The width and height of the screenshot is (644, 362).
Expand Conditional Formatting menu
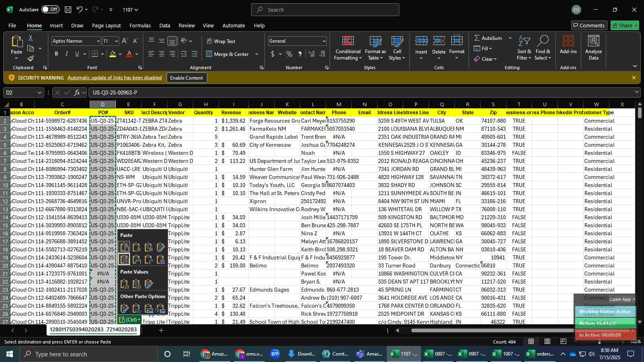(x=348, y=48)
